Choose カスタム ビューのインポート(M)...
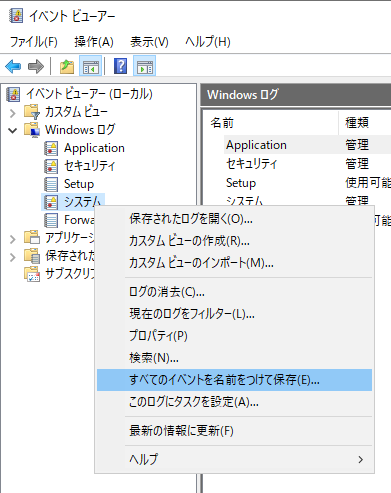Image resolution: width=391 pixels, height=493 pixels. click(234, 263)
